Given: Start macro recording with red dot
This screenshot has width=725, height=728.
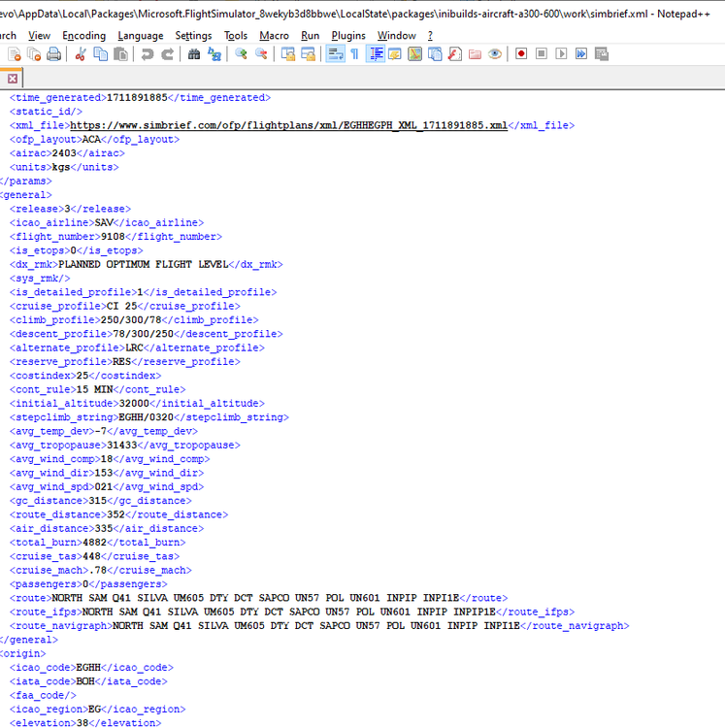Looking at the screenshot, I should click(521, 53).
